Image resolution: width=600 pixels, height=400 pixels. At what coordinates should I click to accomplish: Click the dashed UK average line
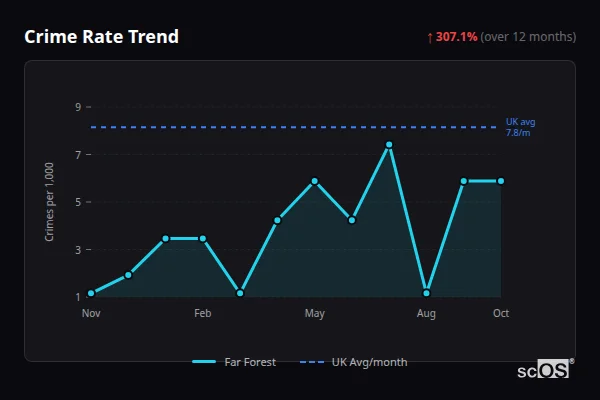click(x=293, y=127)
